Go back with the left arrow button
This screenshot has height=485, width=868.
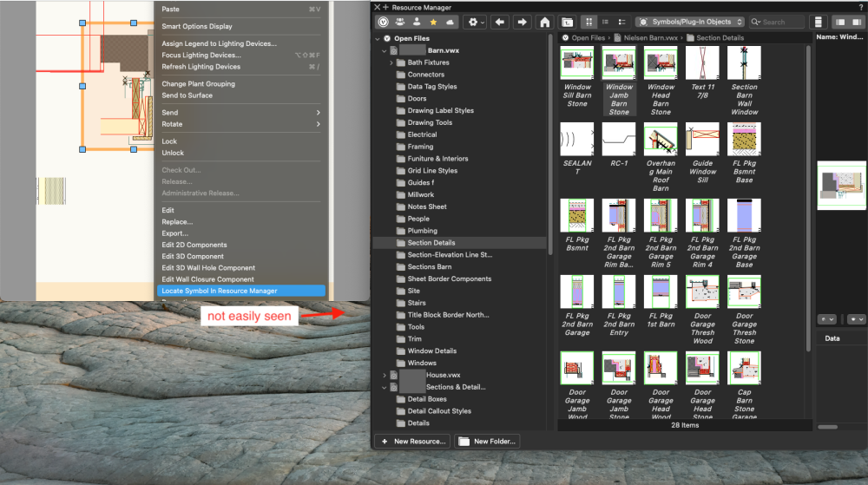(x=499, y=22)
